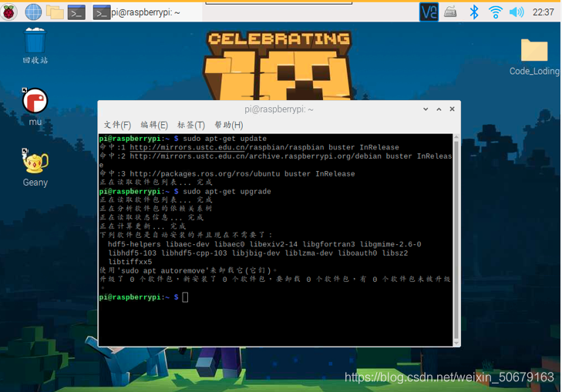
Task: Click the 'libtiffxx5' package name
Action: [x=130, y=262]
